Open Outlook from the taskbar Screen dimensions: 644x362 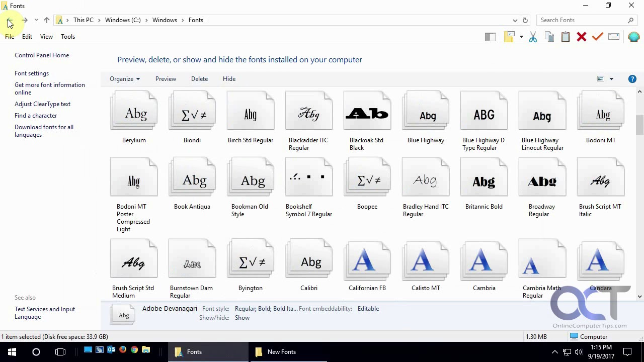click(x=111, y=350)
